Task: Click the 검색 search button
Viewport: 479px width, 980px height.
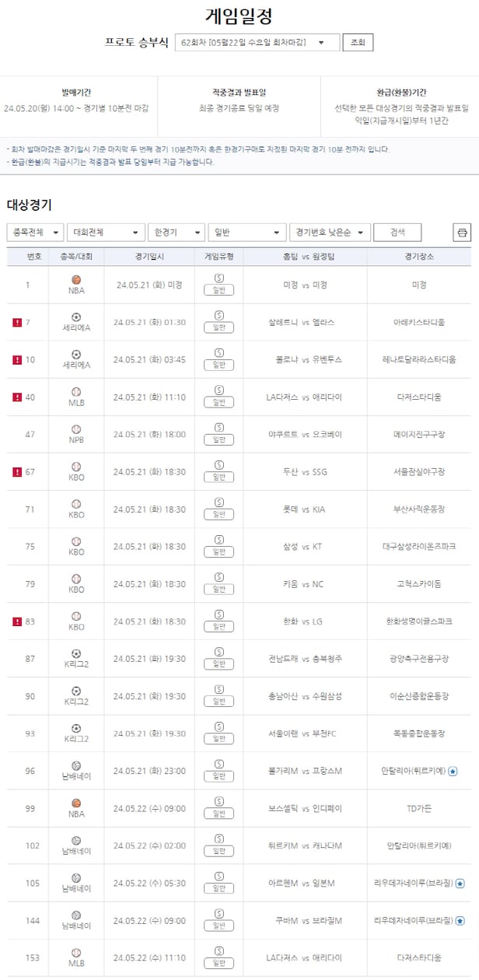Action: point(397,232)
